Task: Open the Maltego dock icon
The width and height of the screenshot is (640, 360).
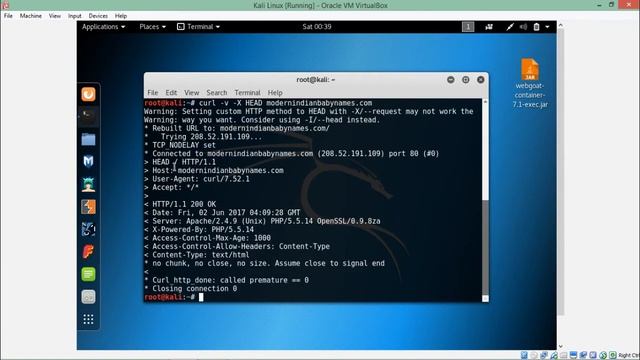Action: pyautogui.click(x=88, y=229)
